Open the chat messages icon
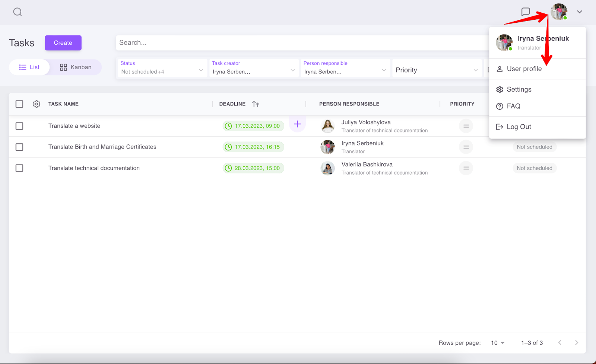 click(526, 12)
